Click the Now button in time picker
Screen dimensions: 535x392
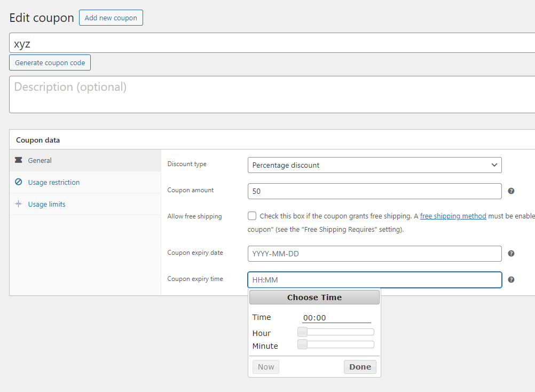(x=266, y=367)
